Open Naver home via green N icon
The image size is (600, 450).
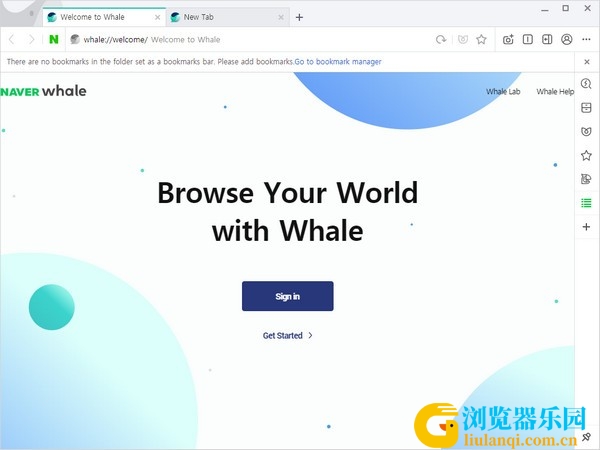click(x=54, y=39)
